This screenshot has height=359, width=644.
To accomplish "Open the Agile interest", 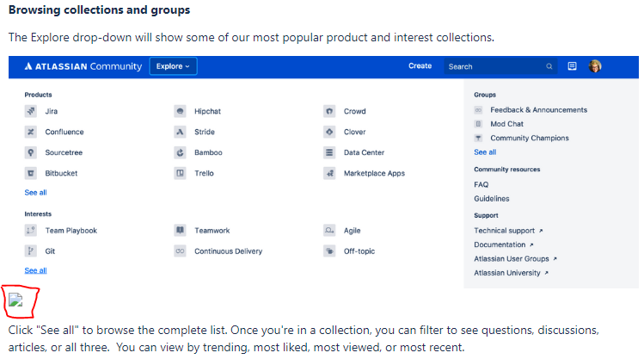I will [352, 230].
